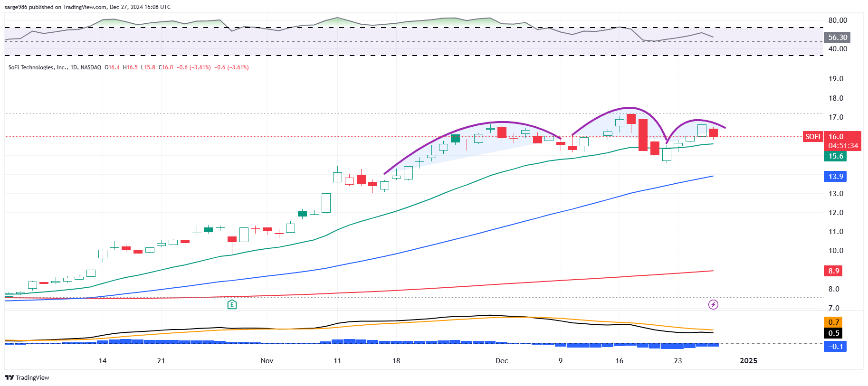Image resolution: width=868 pixels, height=386 pixels.
Task: Click the Nov label on the time axis
Action: click(x=267, y=361)
